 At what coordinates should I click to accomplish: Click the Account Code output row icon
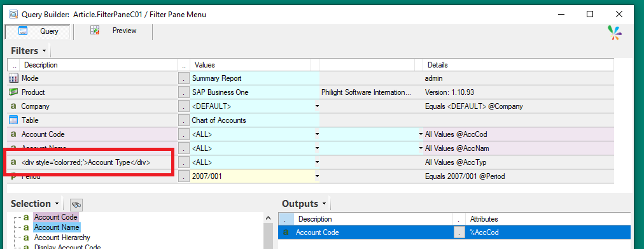[286, 232]
